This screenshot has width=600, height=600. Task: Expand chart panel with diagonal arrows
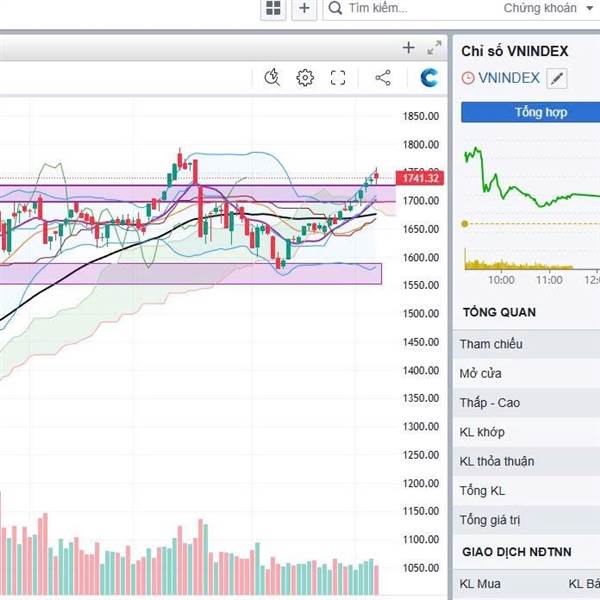[x=434, y=48]
